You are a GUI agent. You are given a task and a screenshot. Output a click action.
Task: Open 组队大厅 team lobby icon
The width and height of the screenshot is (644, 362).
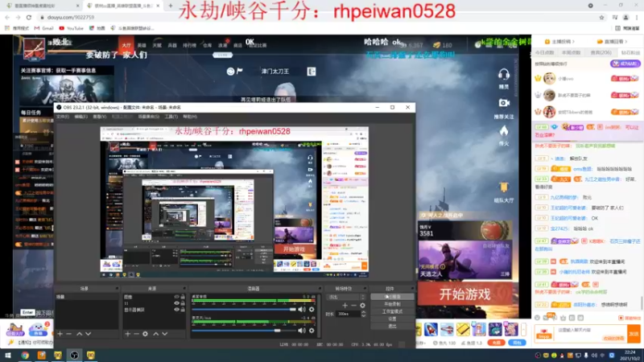(x=504, y=187)
